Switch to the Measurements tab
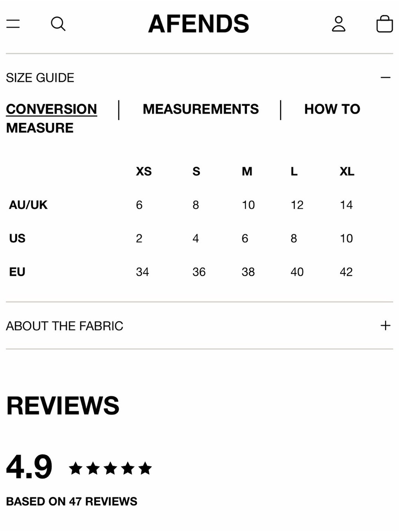 click(201, 109)
